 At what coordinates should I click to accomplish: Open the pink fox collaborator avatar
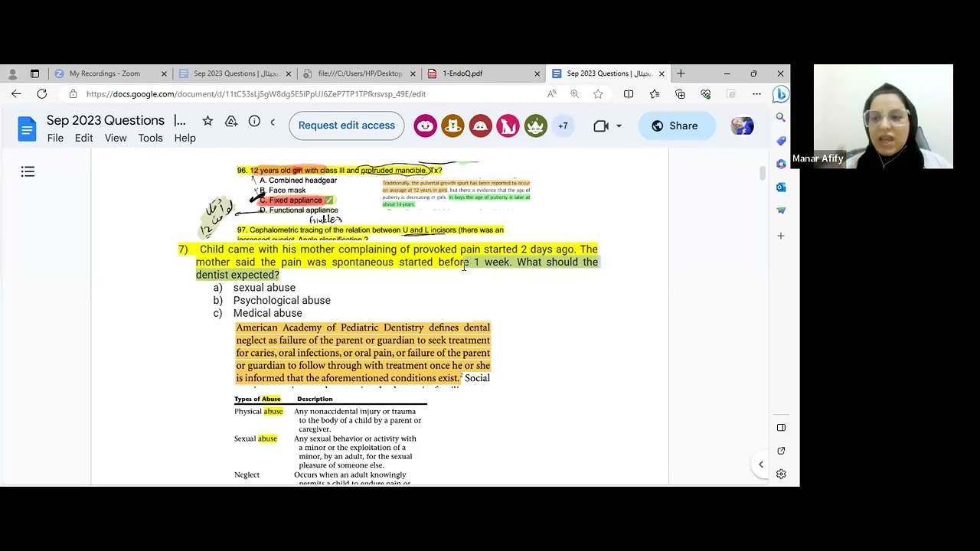508,126
